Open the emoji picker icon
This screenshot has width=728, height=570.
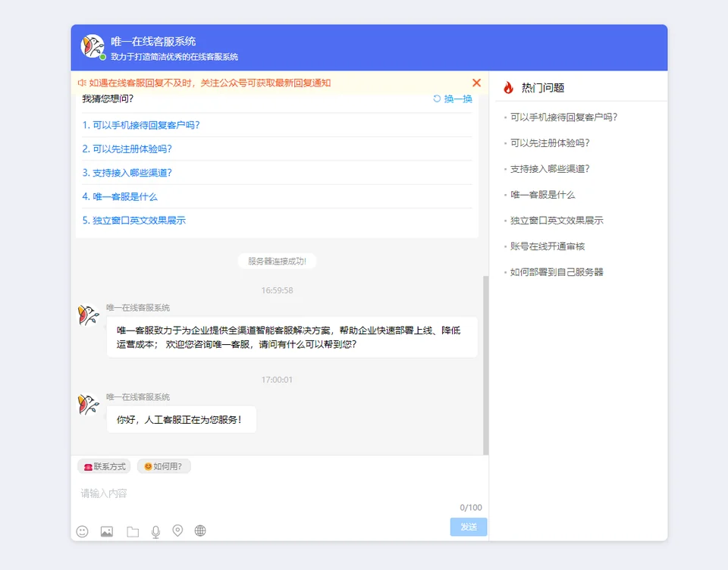pyautogui.click(x=82, y=531)
